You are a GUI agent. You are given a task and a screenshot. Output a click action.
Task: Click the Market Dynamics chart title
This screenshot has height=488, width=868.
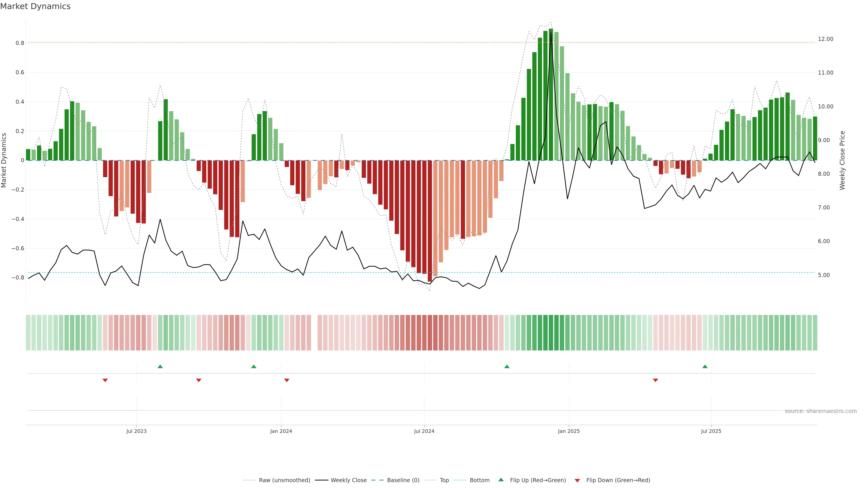[x=35, y=6]
